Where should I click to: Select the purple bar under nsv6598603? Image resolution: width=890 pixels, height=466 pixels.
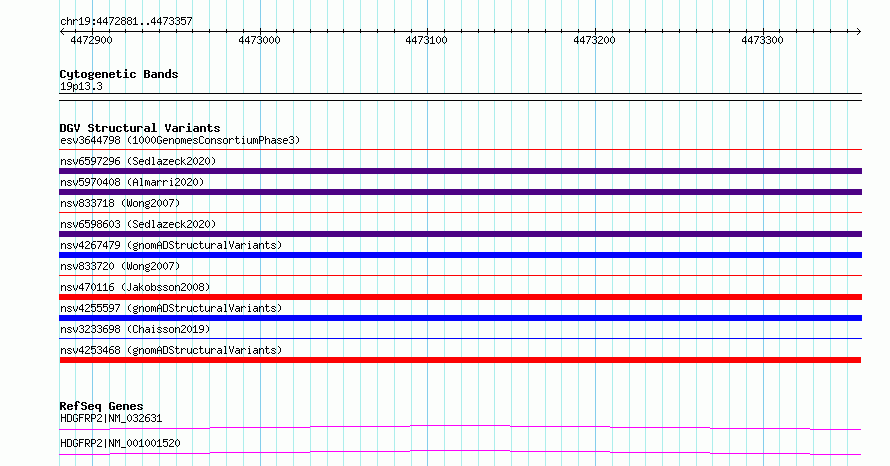pos(460,234)
